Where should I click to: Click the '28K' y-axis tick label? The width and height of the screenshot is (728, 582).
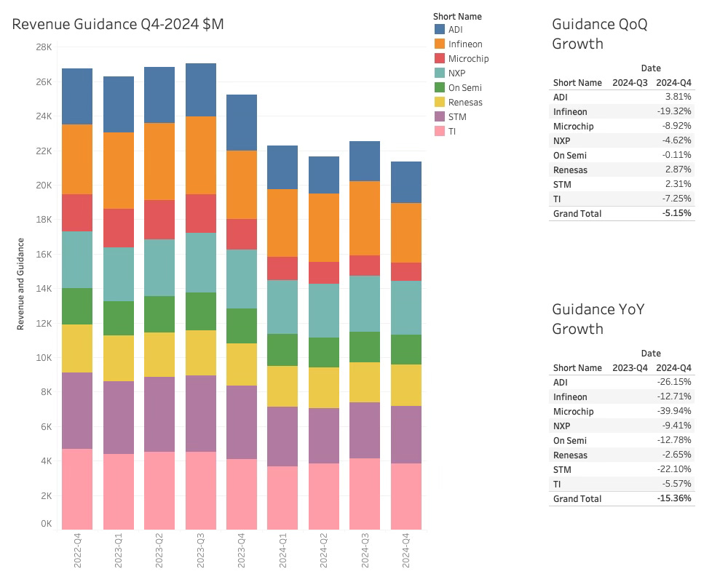(44, 47)
